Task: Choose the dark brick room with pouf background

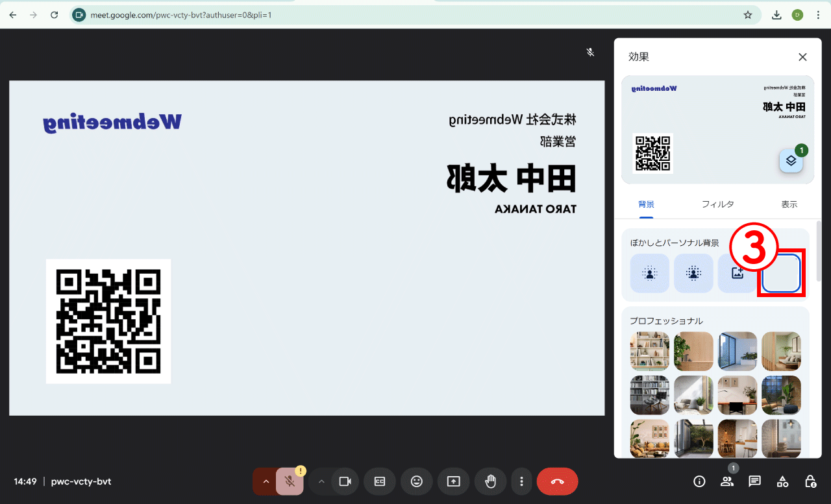Action: (x=781, y=395)
